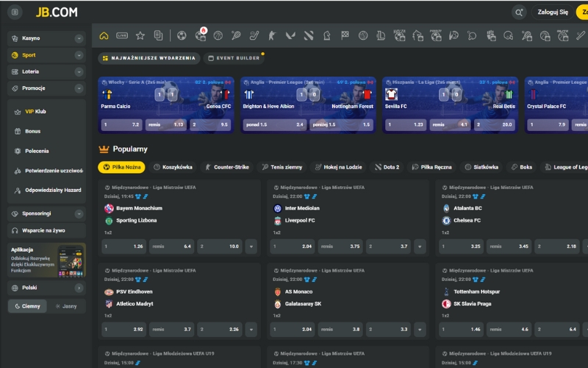Click the sidebar collapse menu icon
The image size is (588, 368).
16,13
